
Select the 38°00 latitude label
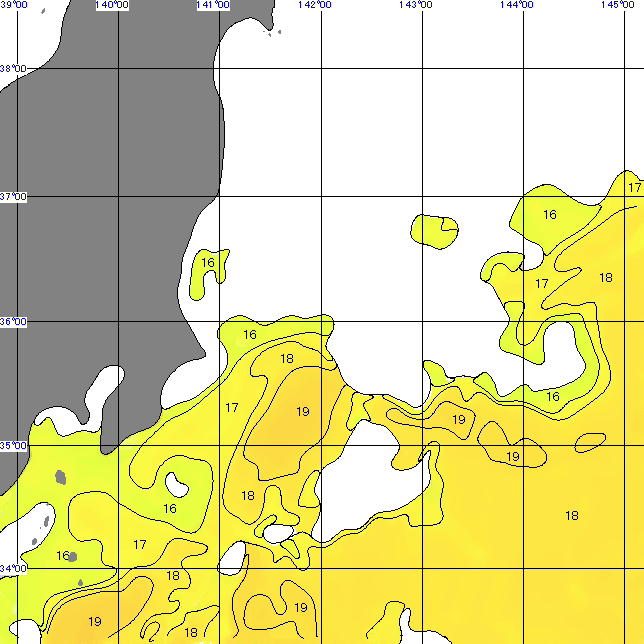(13, 69)
